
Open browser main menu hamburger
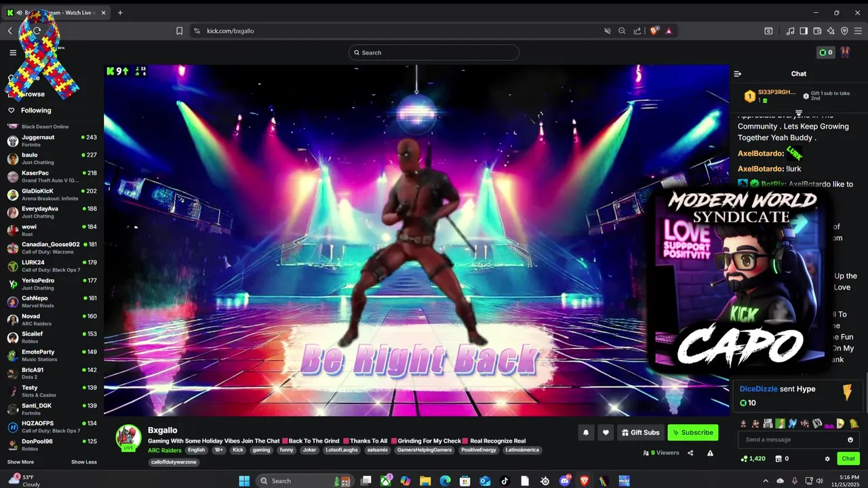click(x=859, y=30)
